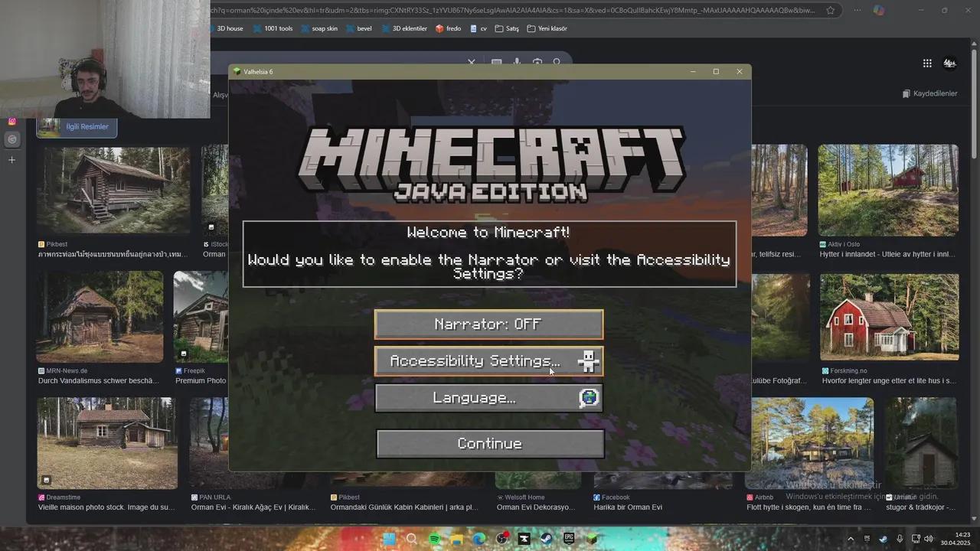The image size is (980, 551).
Task: Open the Language menu button
Action: pos(488,398)
